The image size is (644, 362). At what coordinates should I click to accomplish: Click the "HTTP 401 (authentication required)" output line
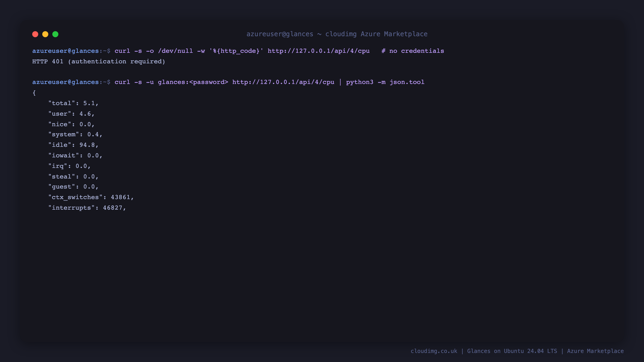[99, 61]
